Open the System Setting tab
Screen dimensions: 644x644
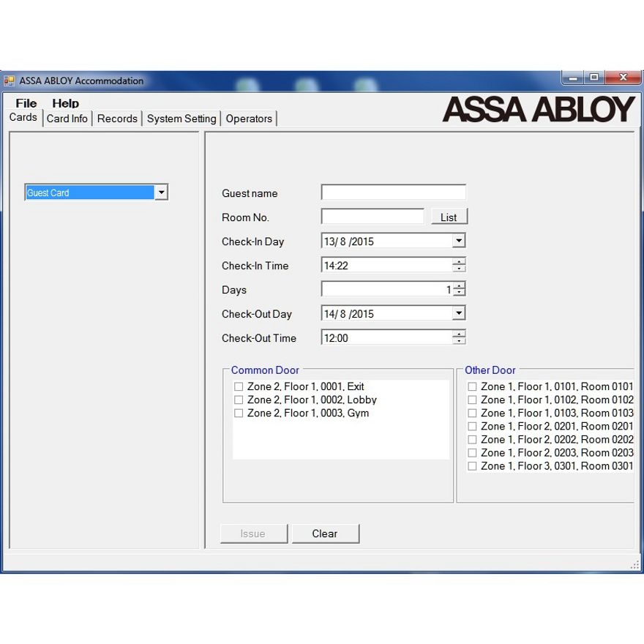coord(181,119)
